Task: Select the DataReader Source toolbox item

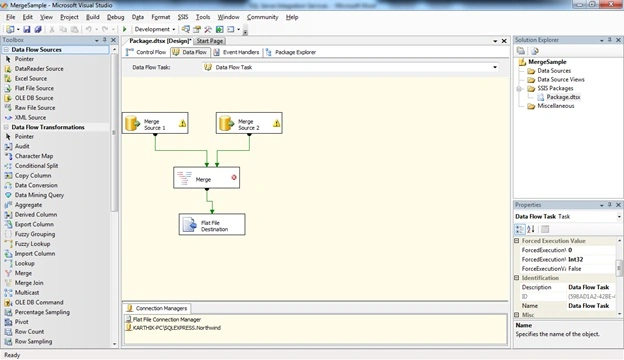Action: [x=39, y=69]
